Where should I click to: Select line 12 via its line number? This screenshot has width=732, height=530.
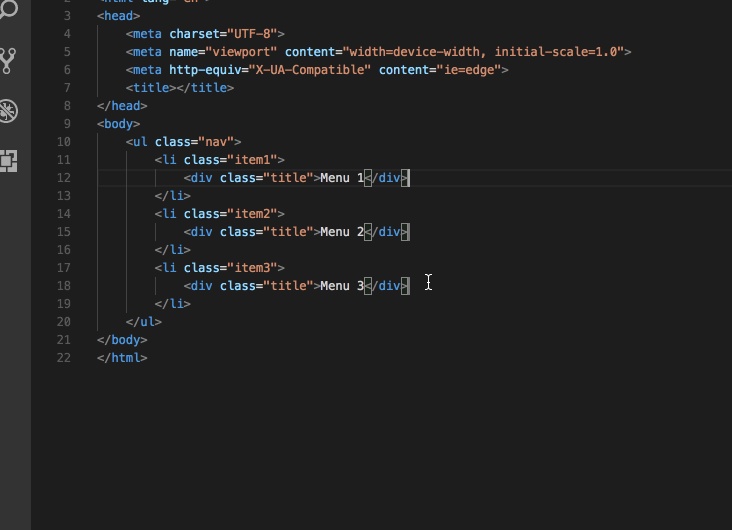coord(64,178)
